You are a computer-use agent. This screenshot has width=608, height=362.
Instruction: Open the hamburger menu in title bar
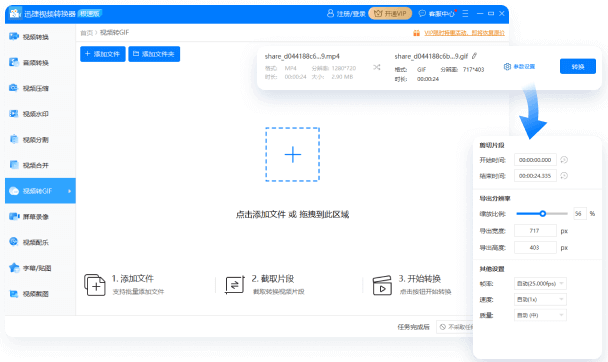pyautogui.click(x=465, y=14)
